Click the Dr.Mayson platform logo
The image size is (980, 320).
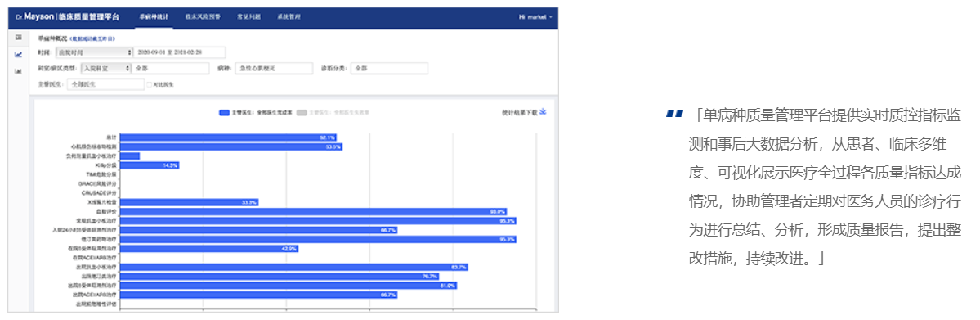point(68,17)
